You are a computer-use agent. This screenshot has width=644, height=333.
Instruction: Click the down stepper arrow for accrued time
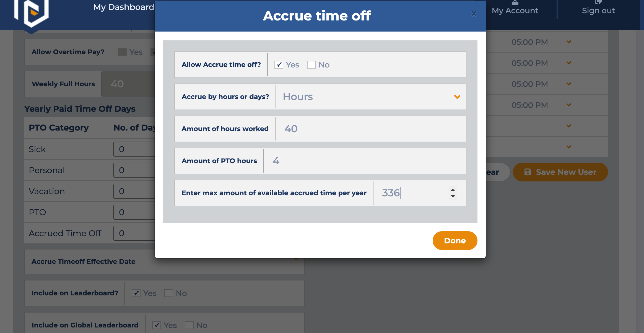(x=453, y=196)
